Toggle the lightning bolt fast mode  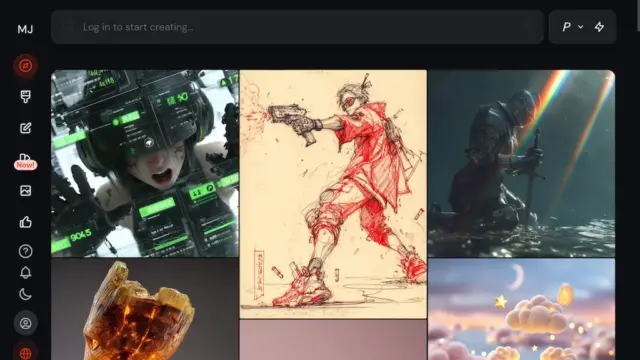pyautogui.click(x=599, y=27)
